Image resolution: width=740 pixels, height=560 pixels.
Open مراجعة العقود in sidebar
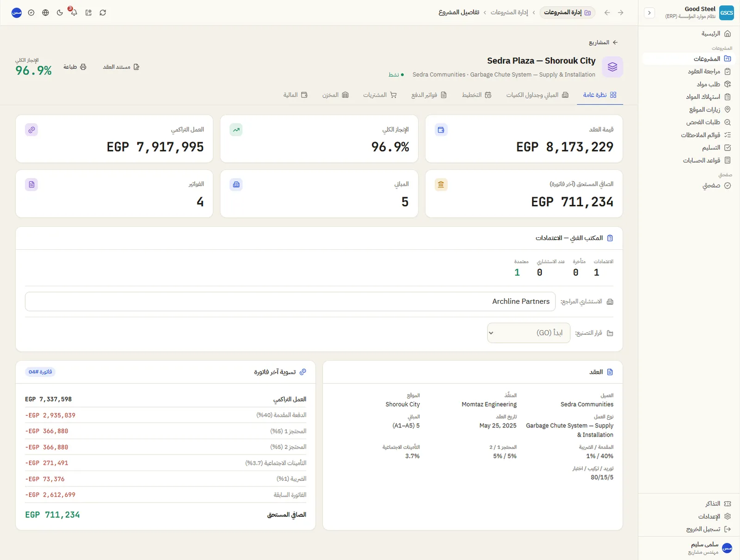click(x=689, y=71)
